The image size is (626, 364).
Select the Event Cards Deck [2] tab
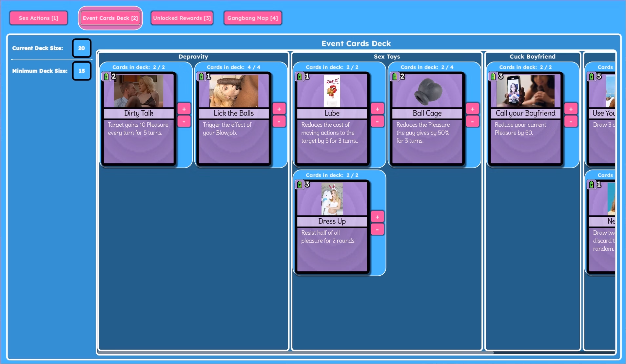110,18
